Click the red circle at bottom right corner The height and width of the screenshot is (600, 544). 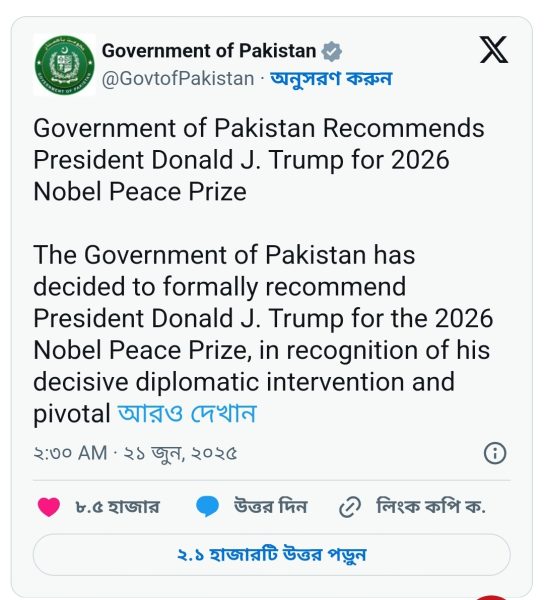(x=493, y=598)
